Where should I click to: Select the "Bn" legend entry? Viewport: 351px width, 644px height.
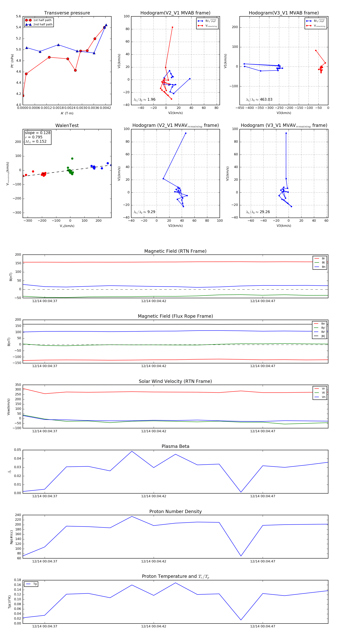(x=320, y=267)
